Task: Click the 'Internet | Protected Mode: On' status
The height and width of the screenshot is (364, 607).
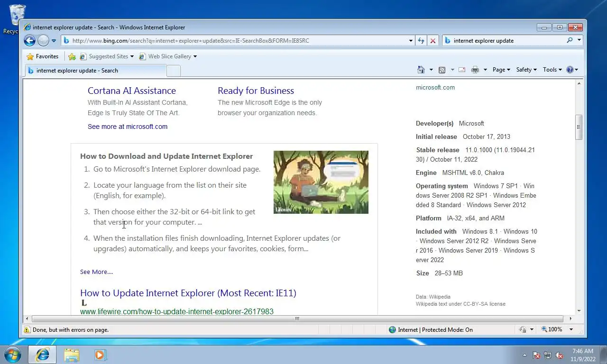Action: click(x=431, y=330)
